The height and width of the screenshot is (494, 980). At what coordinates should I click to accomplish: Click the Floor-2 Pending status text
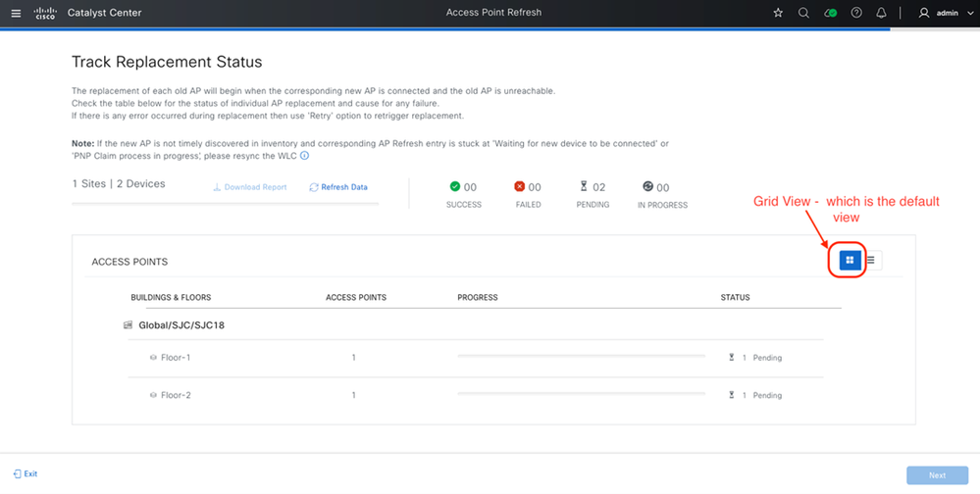click(x=767, y=395)
